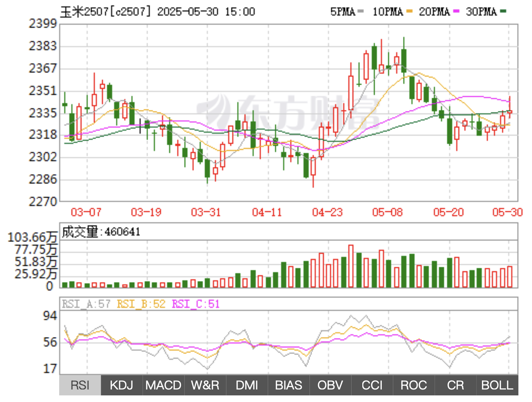Click the 2286 price axis label
This screenshot has height=402, width=532.
pyautogui.click(x=43, y=179)
